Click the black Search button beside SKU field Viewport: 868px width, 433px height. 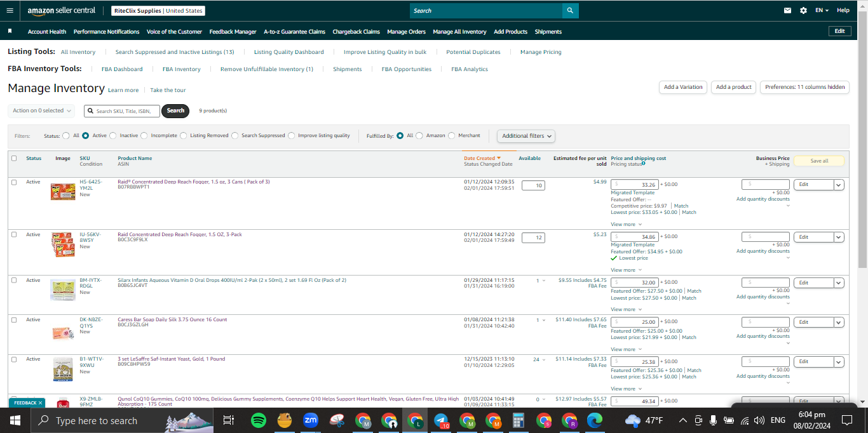(175, 110)
